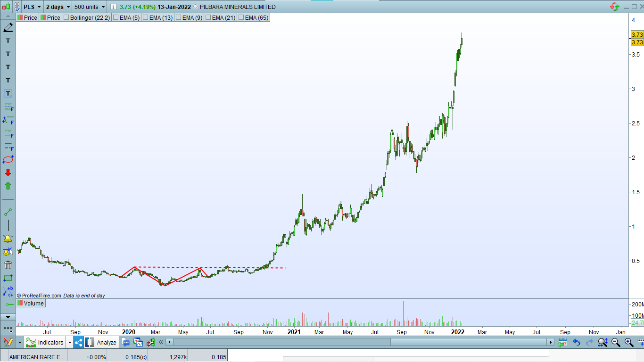
Task: Select the trend line segment tool
Action: click(x=8, y=212)
